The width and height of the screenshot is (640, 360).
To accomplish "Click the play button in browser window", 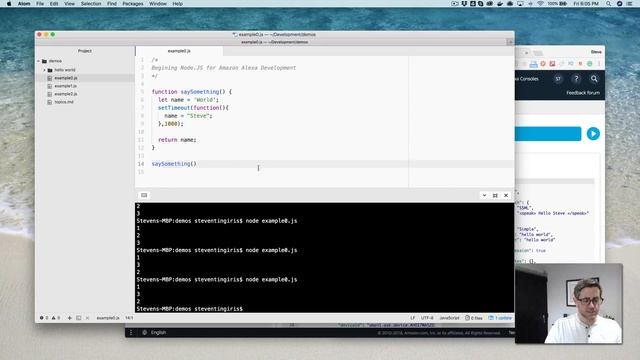I will pyautogui.click(x=593, y=134).
